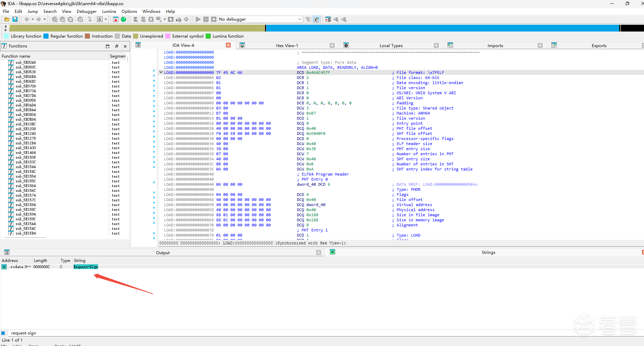Open the Jump menu
The width and height of the screenshot is (644, 346).
coord(33,11)
